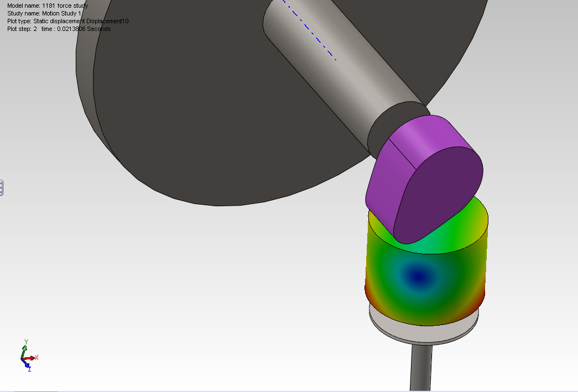Click the Model name annotation text
Viewport: 578px width, 392px height.
click(x=48, y=6)
